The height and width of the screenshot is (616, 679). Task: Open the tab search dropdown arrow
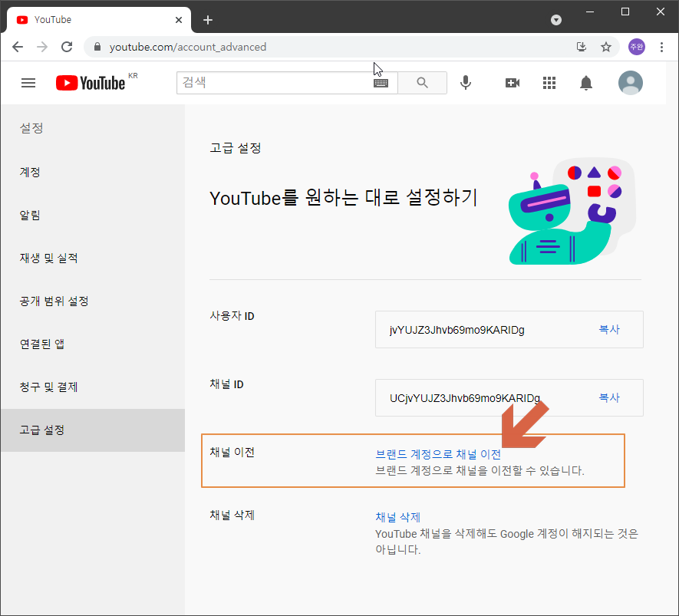(556, 20)
